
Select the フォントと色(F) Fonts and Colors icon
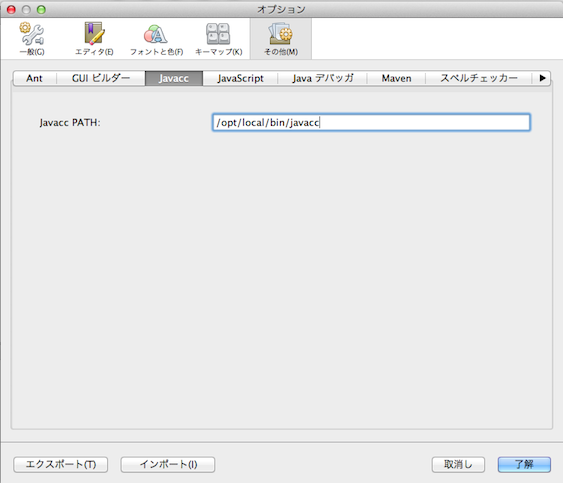156,39
